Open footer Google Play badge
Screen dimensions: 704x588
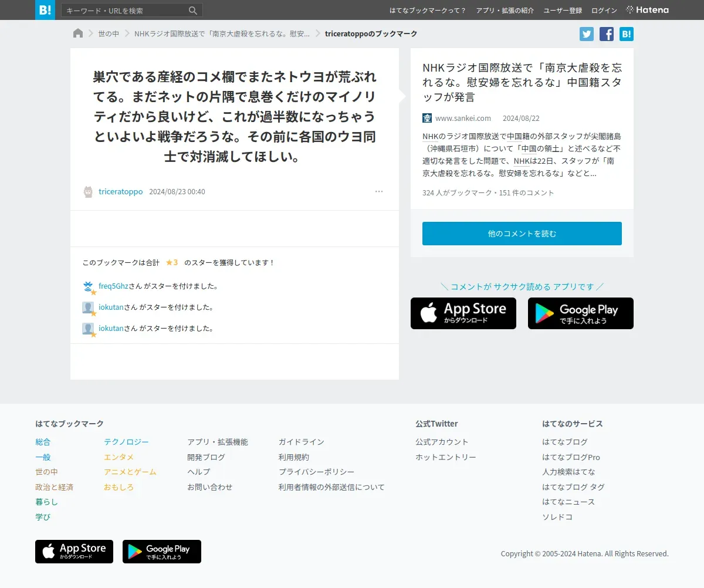tap(162, 552)
